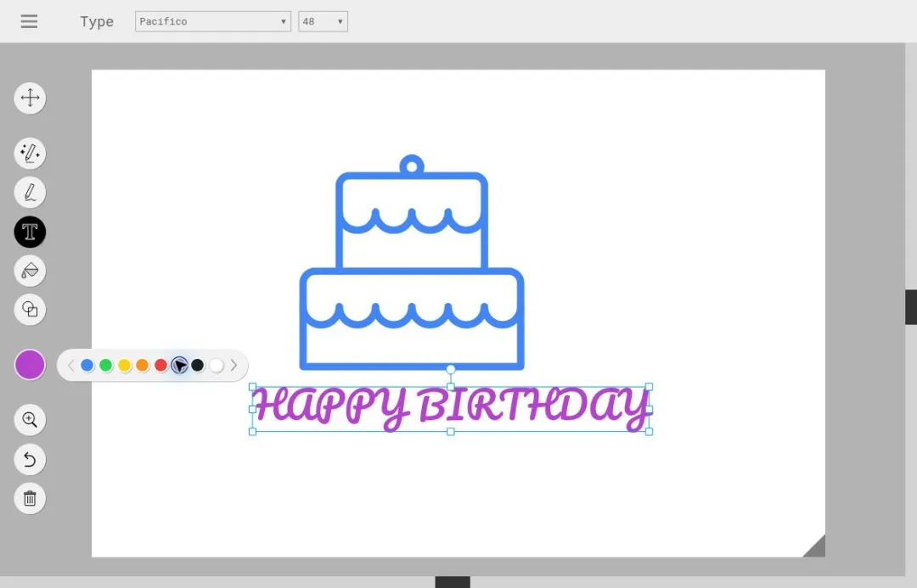917x588 pixels.
Task: Select the Move tool
Action: pos(30,98)
